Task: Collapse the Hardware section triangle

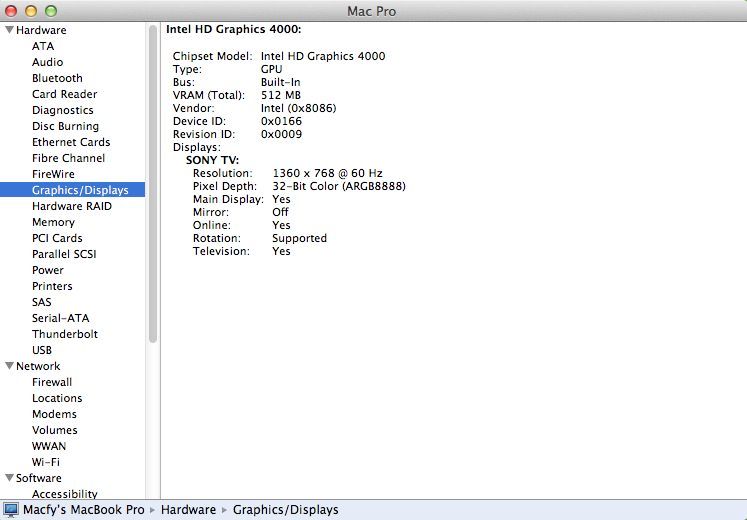Action: (x=9, y=30)
